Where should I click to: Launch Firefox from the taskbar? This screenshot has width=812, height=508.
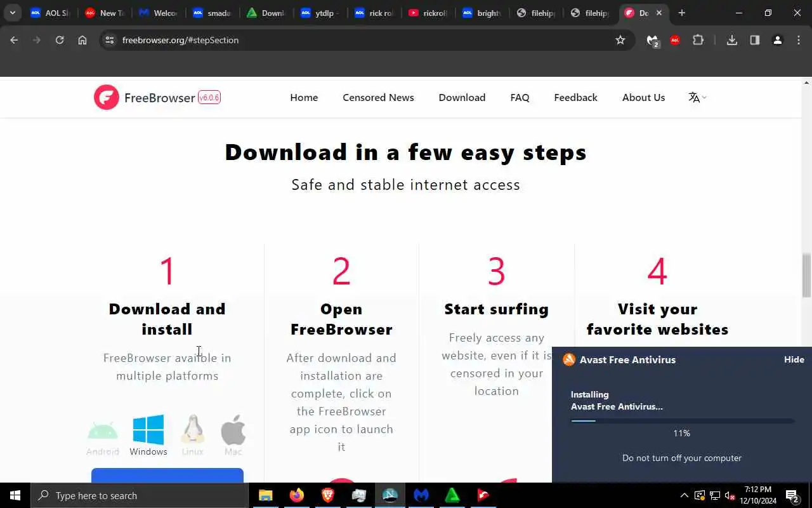click(x=296, y=495)
